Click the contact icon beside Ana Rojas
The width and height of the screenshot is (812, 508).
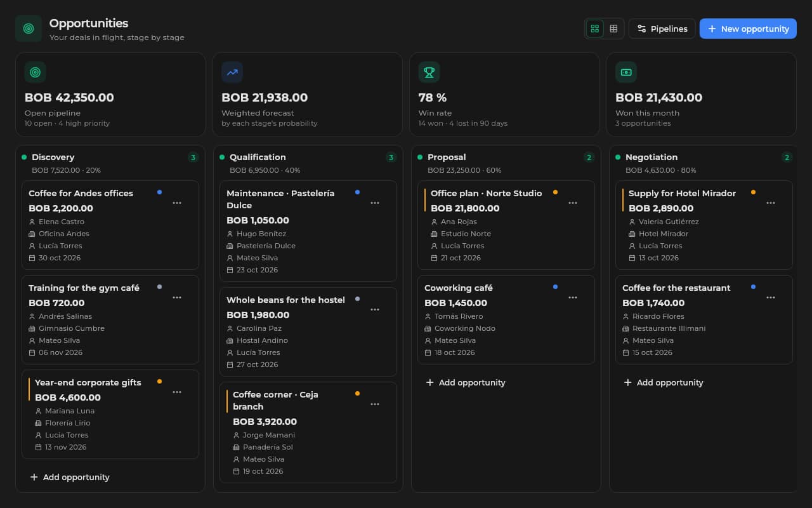pos(434,222)
